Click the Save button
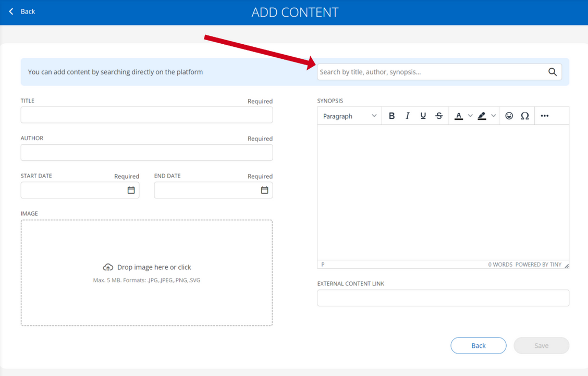Viewport: 588px width, 376px height. tap(541, 345)
